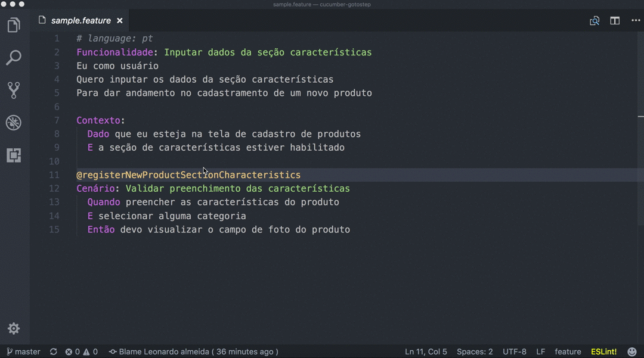Open the Source Control panel
Viewport: 644px width, 358px height.
click(13, 90)
